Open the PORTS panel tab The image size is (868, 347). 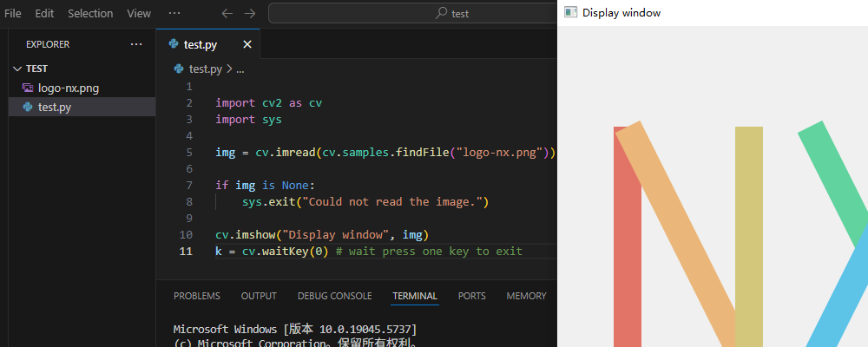tap(471, 296)
